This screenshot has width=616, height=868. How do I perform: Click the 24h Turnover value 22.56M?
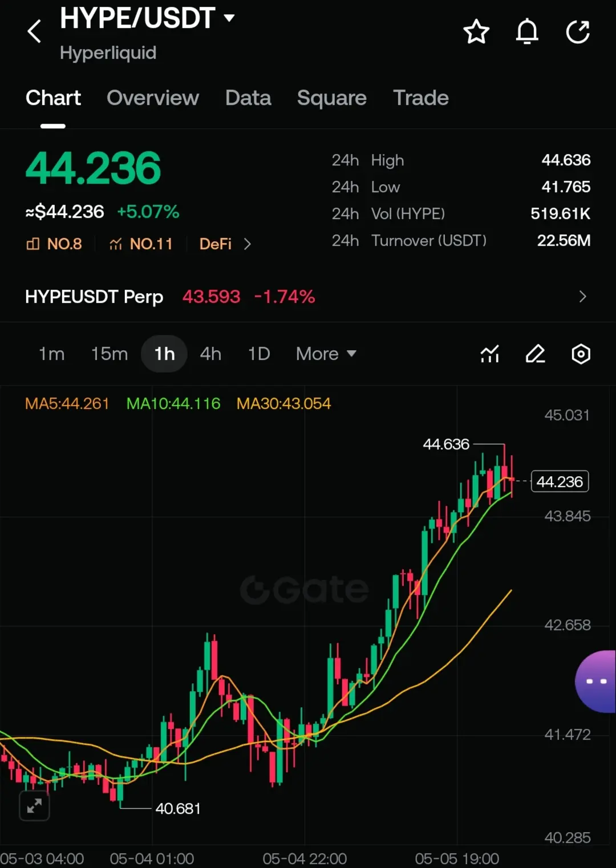(x=564, y=241)
